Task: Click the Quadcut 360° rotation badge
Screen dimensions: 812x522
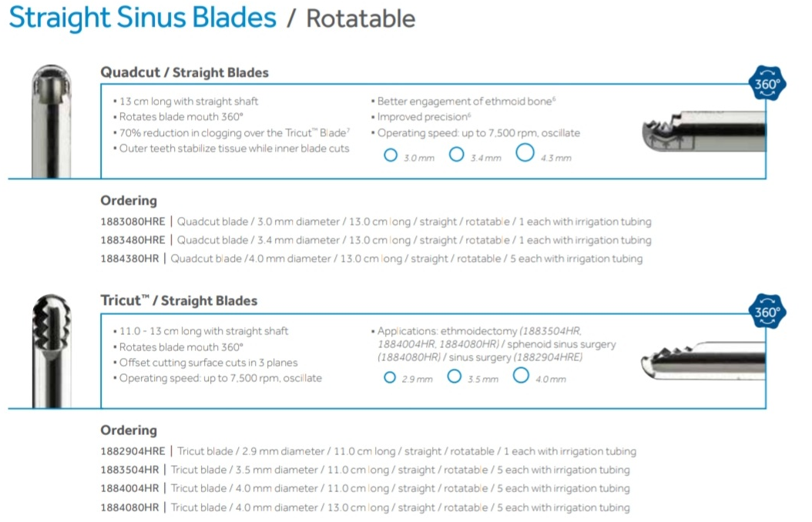Action: click(x=767, y=83)
